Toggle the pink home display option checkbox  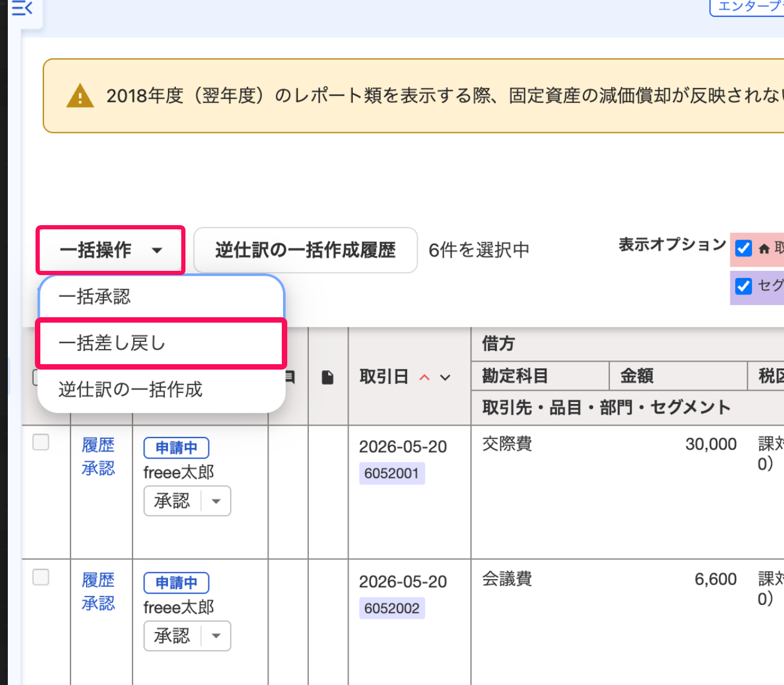pyautogui.click(x=744, y=248)
